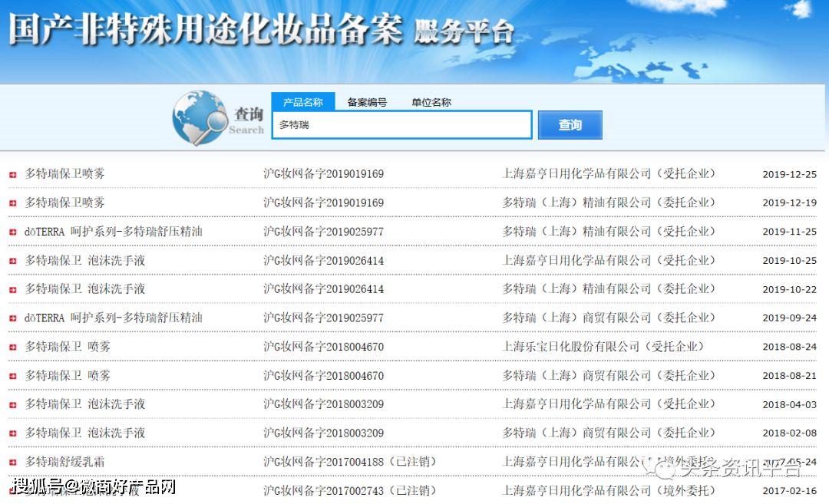Open 多特瑞保卫喷雾 entry dated 2019-12-25
The width and height of the screenshot is (829, 504).
[64, 174]
